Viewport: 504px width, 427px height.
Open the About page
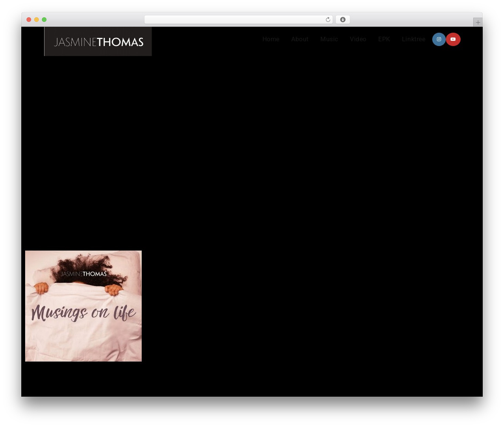click(300, 39)
